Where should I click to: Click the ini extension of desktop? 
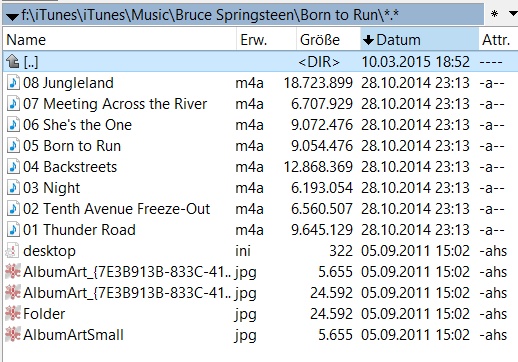click(x=243, y=251)
